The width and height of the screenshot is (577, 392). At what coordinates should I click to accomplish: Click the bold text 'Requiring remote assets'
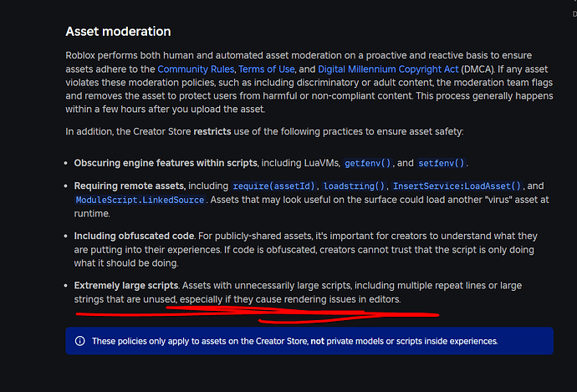[129, 186]
